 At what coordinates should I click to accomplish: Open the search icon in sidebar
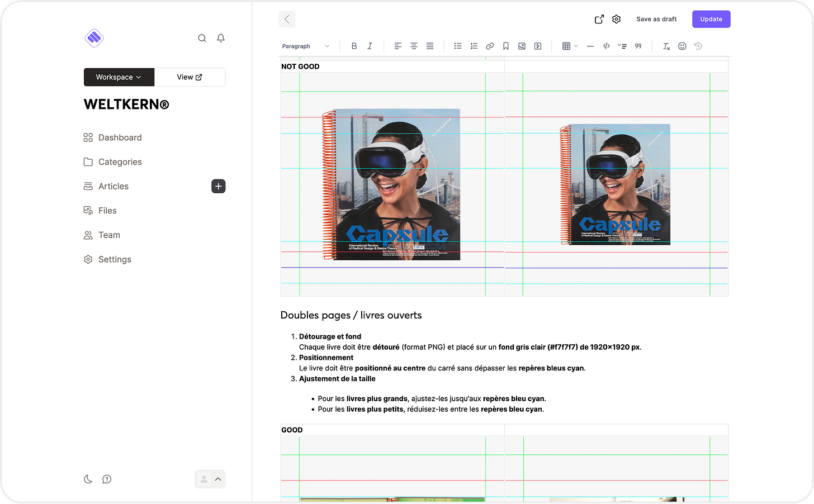coord(202,38)
